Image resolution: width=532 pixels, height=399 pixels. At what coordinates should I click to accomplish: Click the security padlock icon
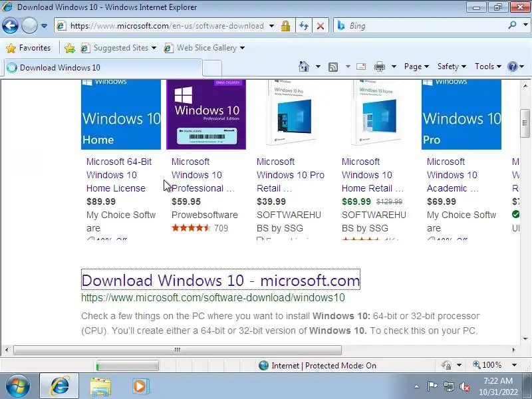coord(286,26)
